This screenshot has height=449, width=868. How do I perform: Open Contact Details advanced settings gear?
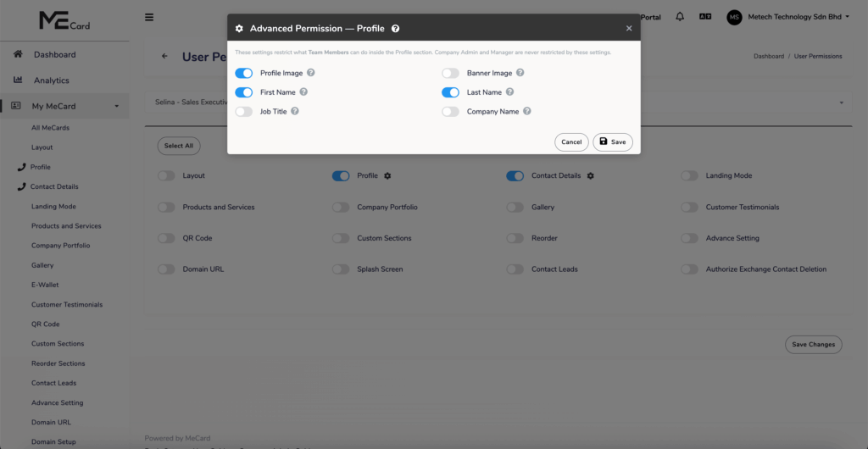coord(591,176)
